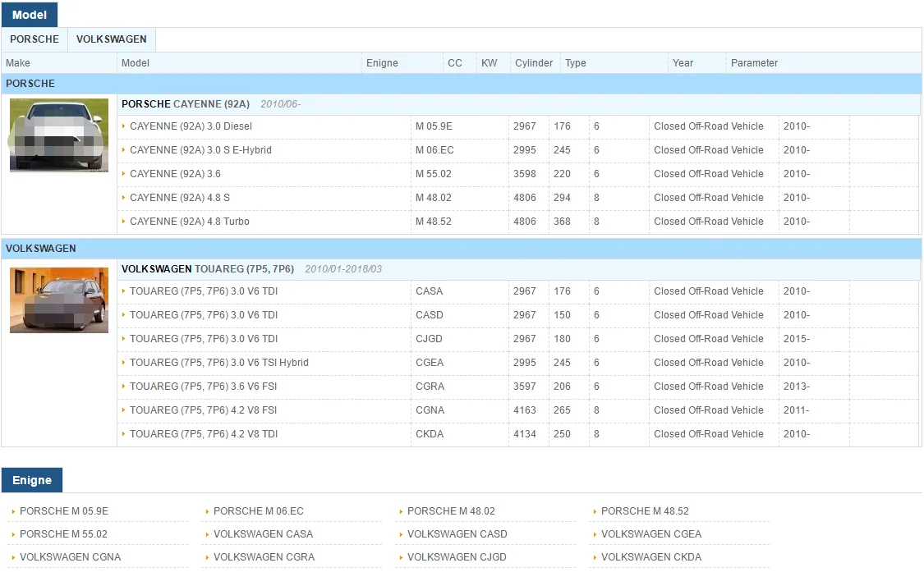The height and width of the screenshot is (572, 924).
Task: Click the 2011- year value
Action: click(x=797, y=410)
